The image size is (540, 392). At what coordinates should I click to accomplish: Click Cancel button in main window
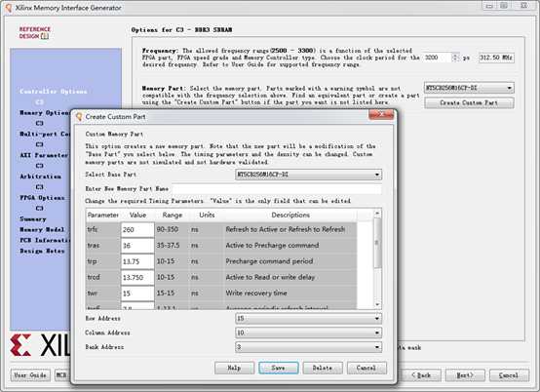pos(509,375)
